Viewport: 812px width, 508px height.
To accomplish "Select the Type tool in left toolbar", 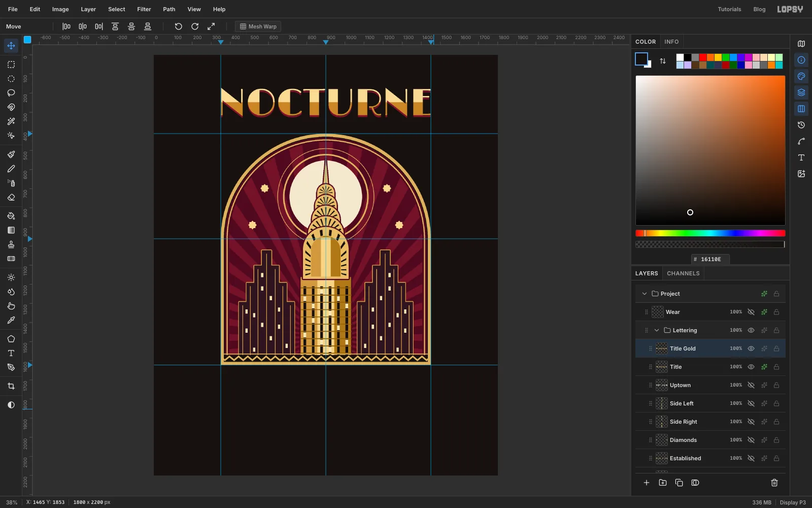I will (x=11, y=353).
